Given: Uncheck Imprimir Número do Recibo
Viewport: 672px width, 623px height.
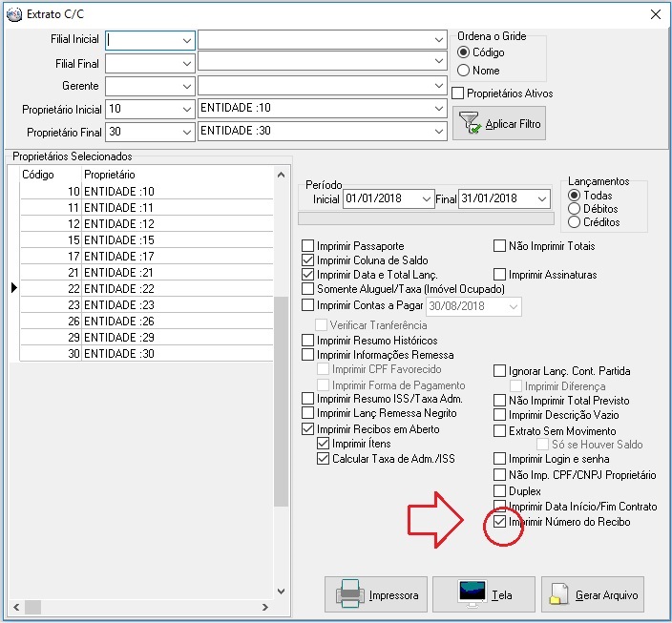Looking at the screenshot, I should tap(500, 523).
